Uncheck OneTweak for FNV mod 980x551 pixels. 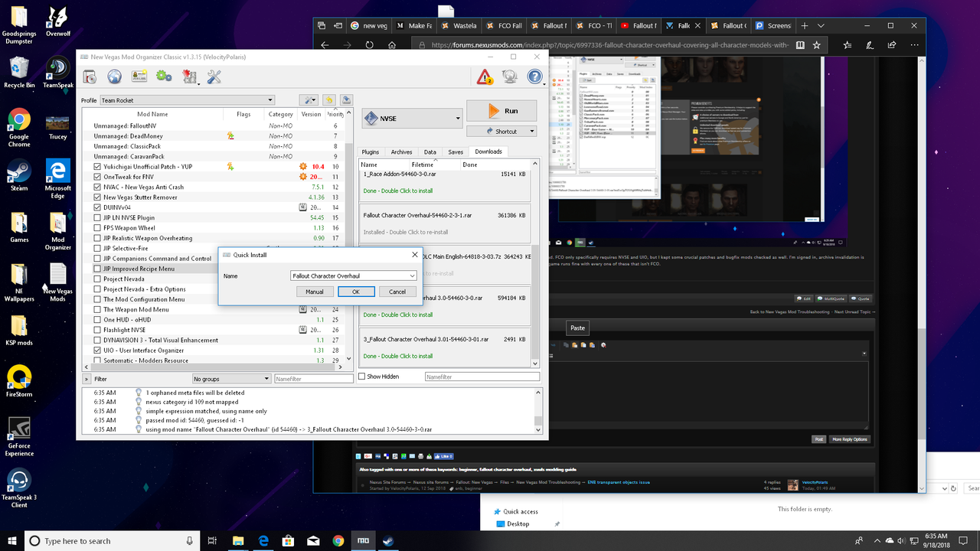pyautogui.click(x=97, y=177)
